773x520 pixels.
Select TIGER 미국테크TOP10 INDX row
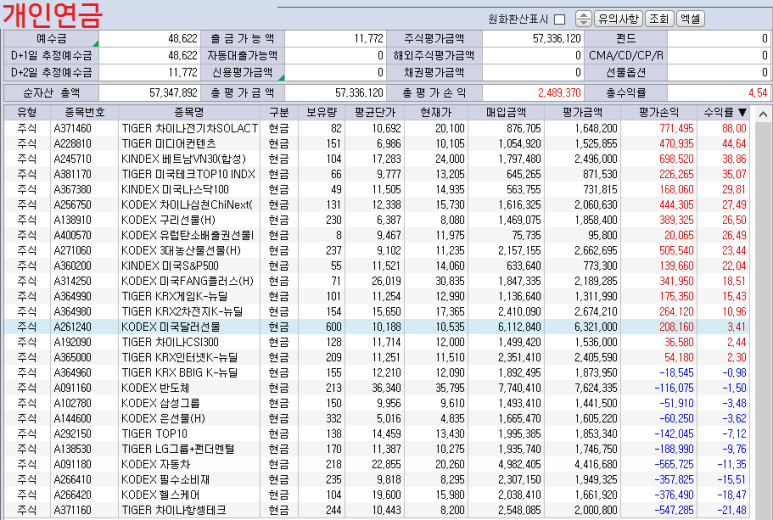[377, 174]
